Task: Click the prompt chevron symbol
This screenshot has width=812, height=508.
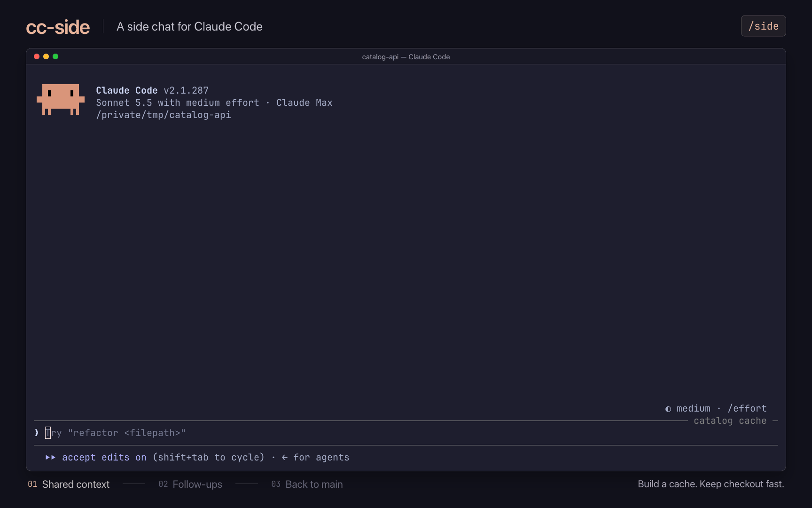Action: [37, 433]
